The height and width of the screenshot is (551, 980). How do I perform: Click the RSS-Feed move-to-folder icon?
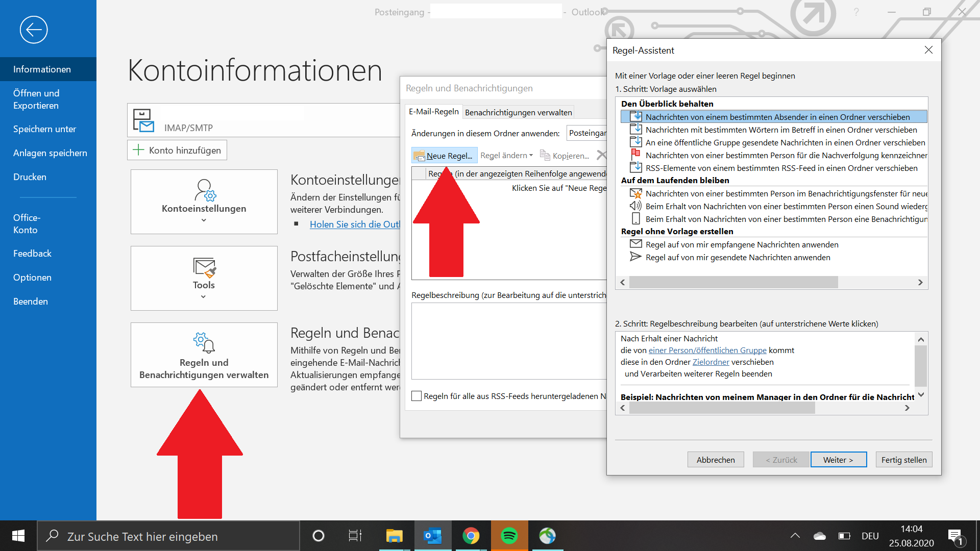coord(635,167)
